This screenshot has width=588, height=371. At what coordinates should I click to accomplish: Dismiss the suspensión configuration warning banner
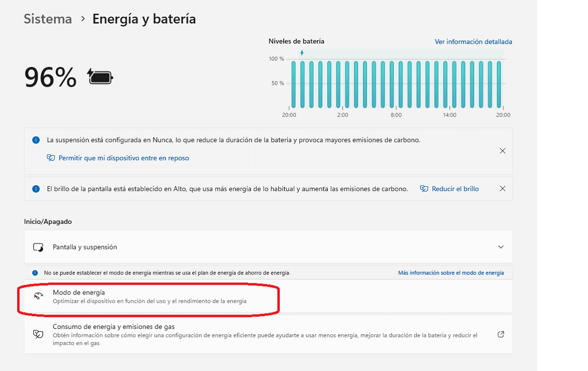(x=502, y=150)
